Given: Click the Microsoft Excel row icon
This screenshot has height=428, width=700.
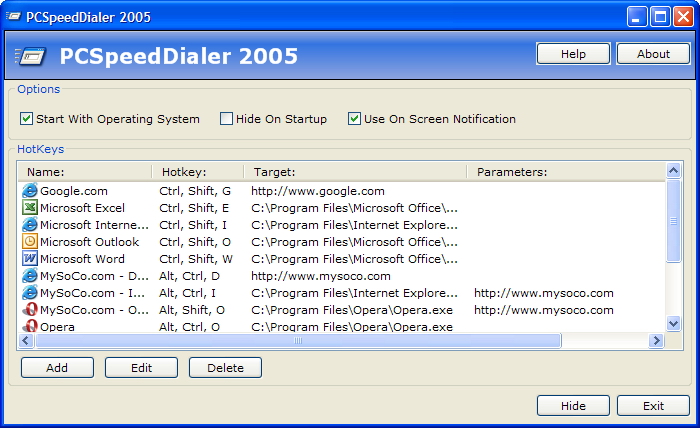Looking at the screenshot, I should pos(29,208).
